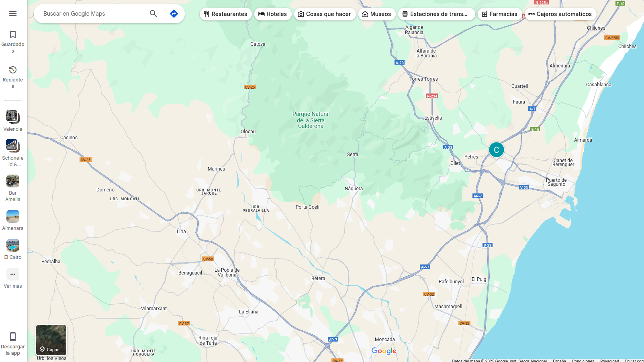Open the Descargar la app icon
Image resolution: width=644 pixels, height=362 pixels.
[13, 338]
